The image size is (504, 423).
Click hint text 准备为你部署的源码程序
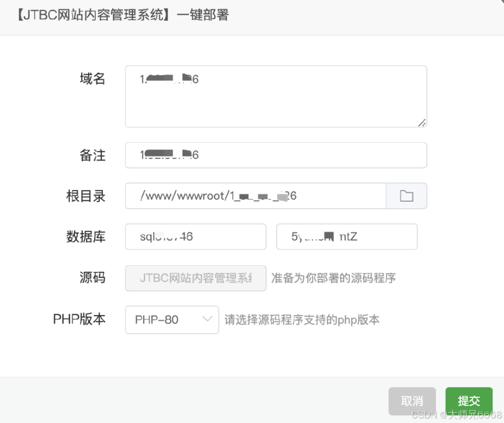pyautogui.click(x=333, y=278)
